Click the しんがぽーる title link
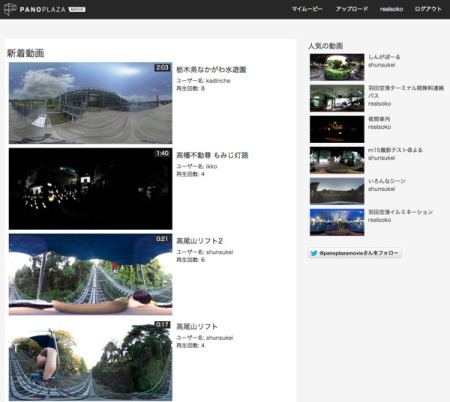The width and height of the screenshot is (450, 402). pos(384,57)
